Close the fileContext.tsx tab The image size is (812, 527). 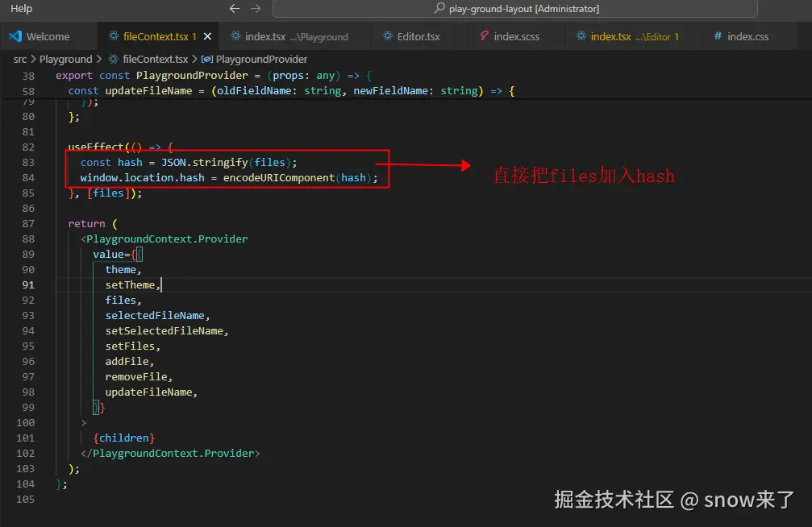coord(208,36)
